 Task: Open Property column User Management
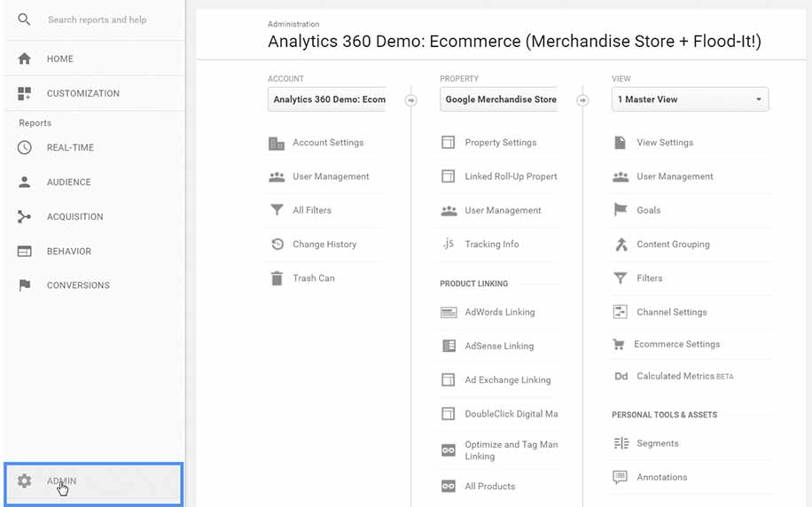[x=503, y=210]
